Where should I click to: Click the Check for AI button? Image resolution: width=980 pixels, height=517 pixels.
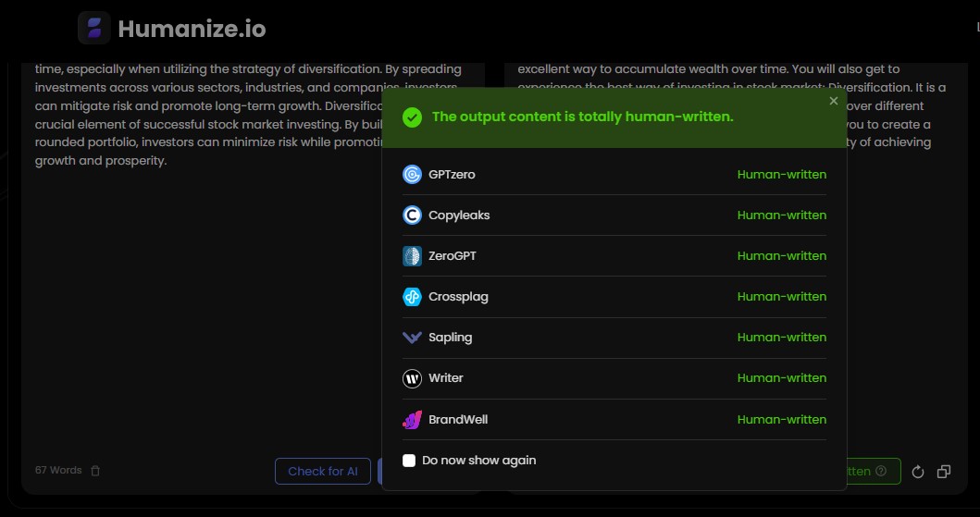coord(322,471)
